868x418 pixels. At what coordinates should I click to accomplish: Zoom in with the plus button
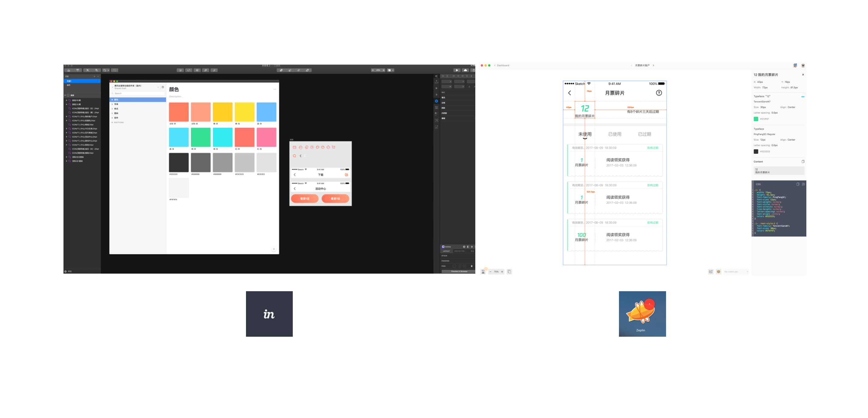click(x=502, y=271)
